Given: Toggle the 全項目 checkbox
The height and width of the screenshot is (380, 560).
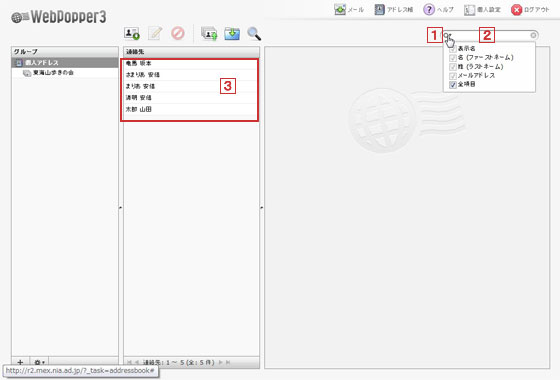Looking at the screenshot, I should (x=453, y=85).
